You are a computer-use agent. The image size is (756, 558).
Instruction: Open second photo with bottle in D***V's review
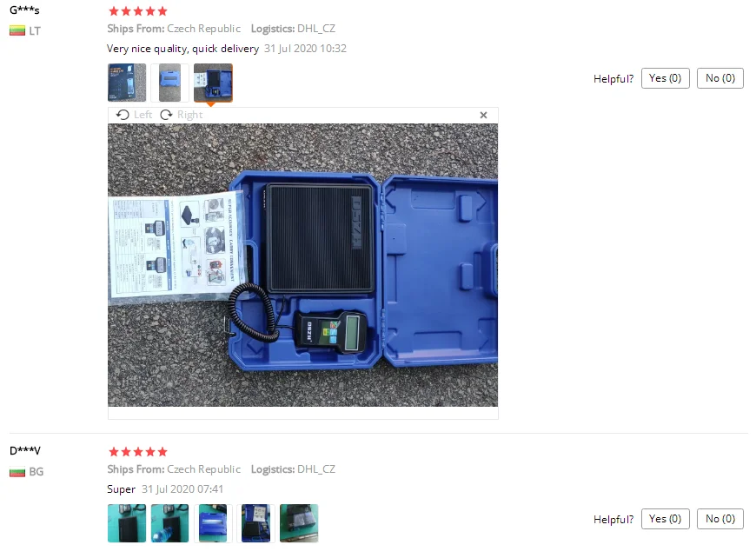(x=169, y=523)
